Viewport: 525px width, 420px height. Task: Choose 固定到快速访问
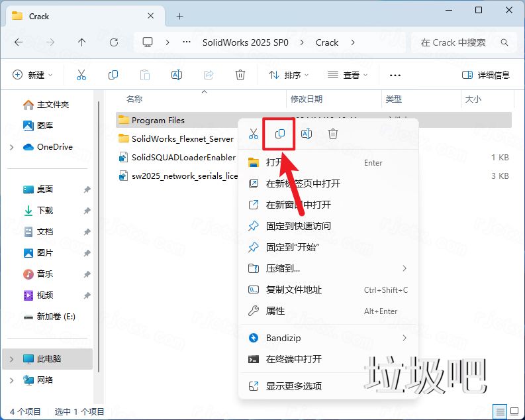click(328, 226)
